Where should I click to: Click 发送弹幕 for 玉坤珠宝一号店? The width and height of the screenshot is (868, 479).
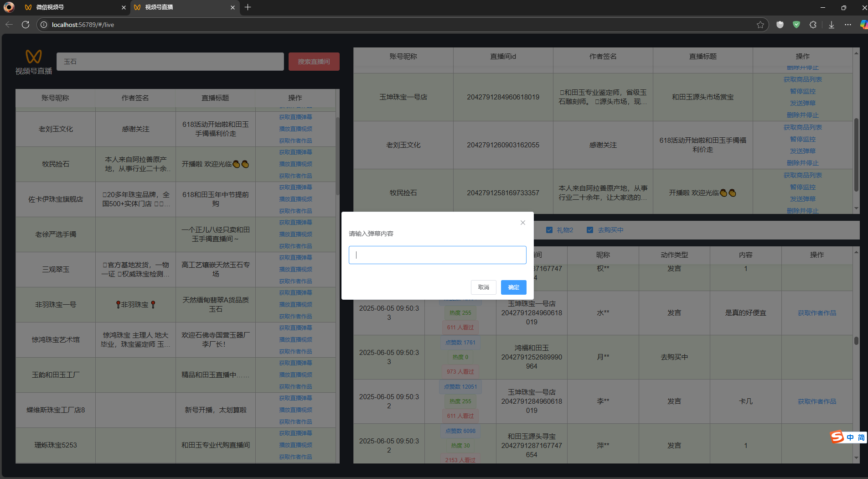(x=802, y=103)
